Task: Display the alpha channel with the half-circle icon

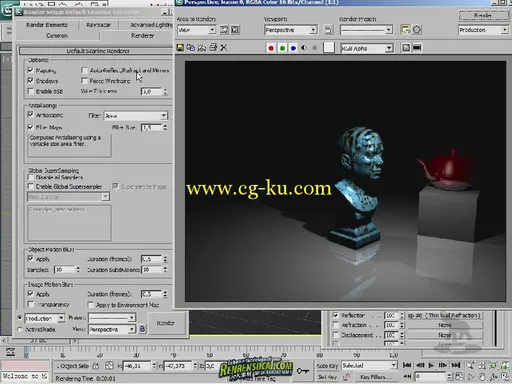Action: tap(304, 48)
